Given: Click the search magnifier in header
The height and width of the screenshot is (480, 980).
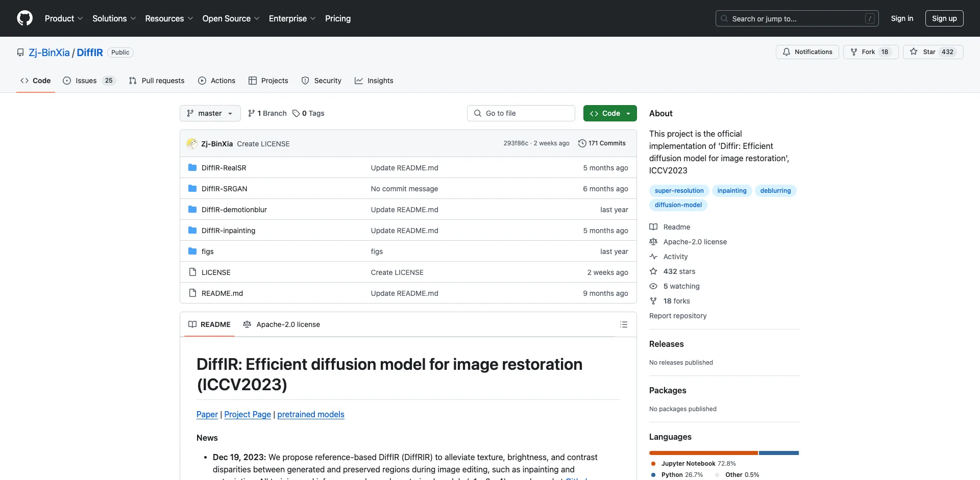Looking at the screenshot, I should 724,18.
